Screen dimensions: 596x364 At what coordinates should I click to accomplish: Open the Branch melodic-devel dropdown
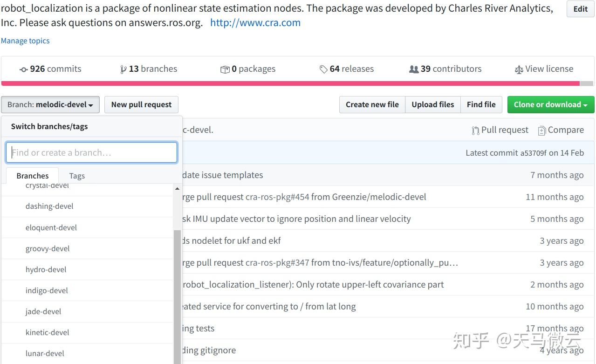click(50, 104)
